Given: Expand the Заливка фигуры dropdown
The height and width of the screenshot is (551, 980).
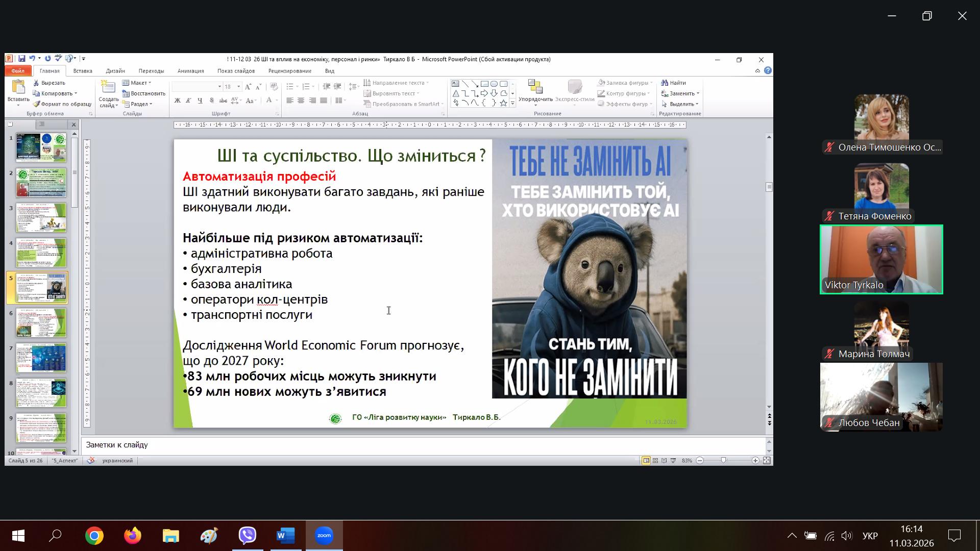Looking at the screenshot, I should point(651,83).
